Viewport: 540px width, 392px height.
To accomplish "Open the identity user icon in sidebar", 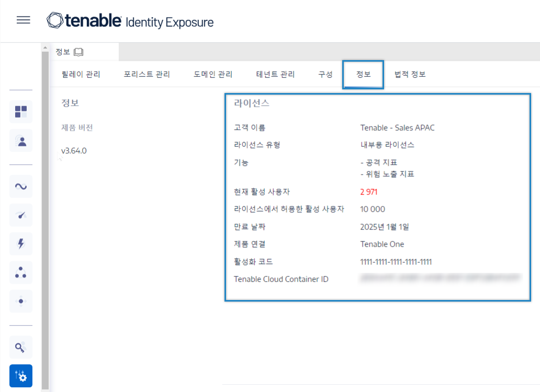I will coord(21,141).
